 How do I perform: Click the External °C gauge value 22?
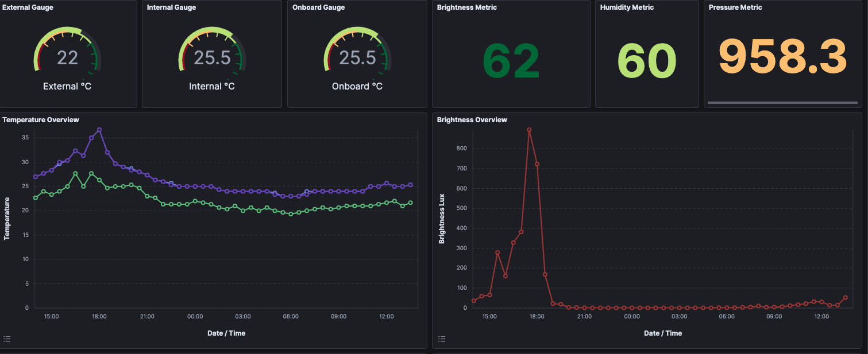[x=67, y=58]
